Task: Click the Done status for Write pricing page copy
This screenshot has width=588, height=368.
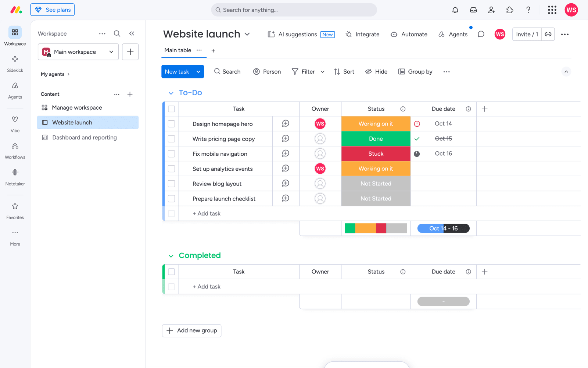Action: [x=376, y=139]
